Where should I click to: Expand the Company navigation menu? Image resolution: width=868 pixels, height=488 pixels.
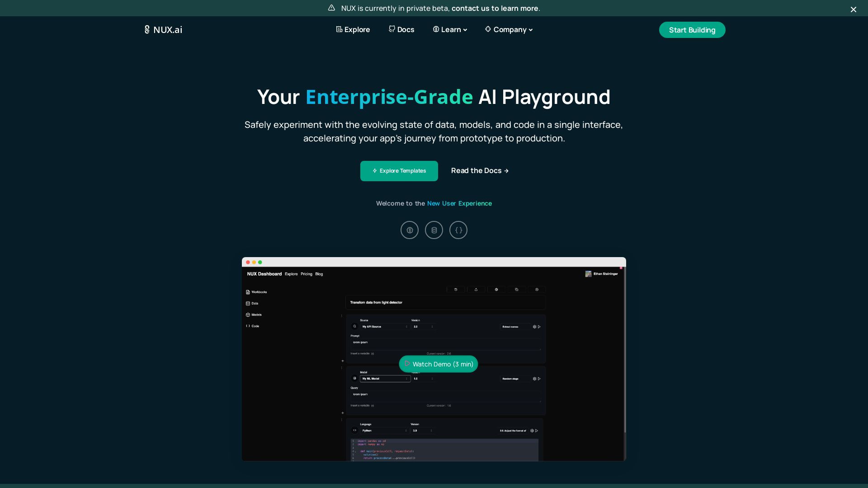point(509,29)
